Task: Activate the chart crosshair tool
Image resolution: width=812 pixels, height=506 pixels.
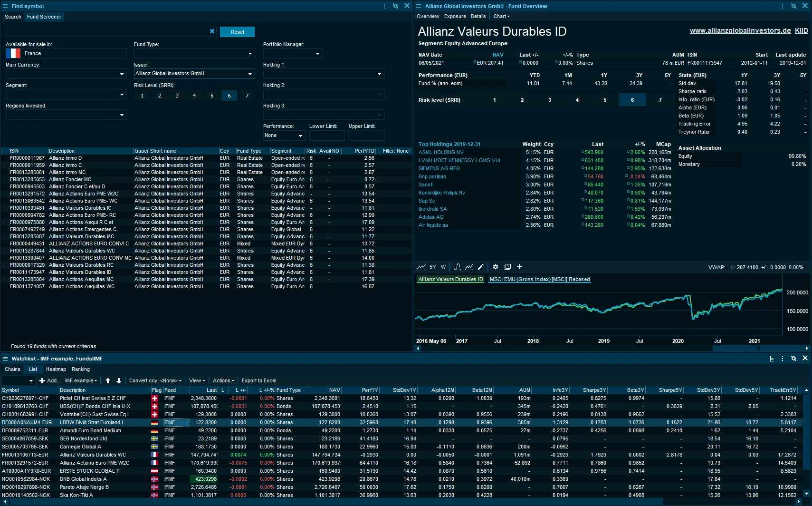Action: coord(519,267)
